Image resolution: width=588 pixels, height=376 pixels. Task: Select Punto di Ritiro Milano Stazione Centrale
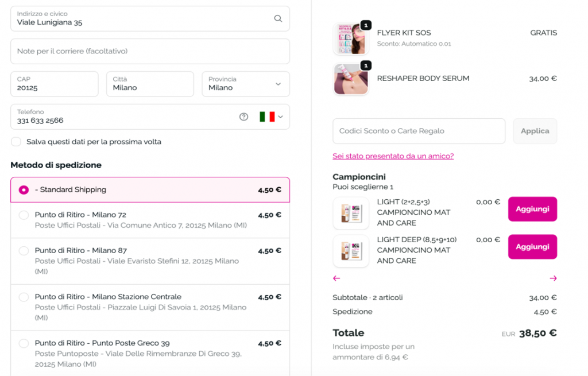(24, 297)
